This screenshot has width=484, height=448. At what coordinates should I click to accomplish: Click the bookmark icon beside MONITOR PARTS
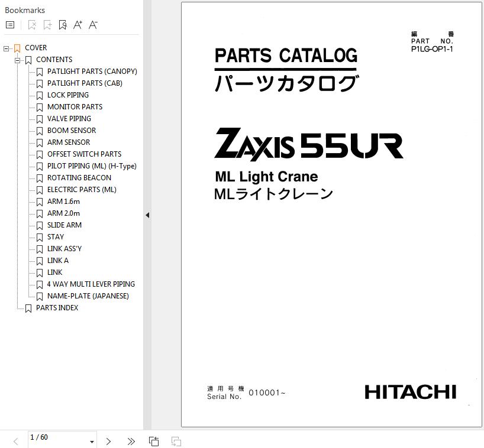(x=40, y=108)
